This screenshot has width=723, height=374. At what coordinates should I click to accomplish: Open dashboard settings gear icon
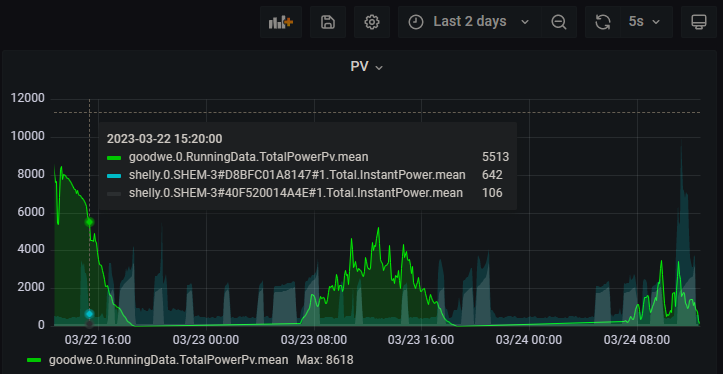pyautogui.click(x=372, y=22)
